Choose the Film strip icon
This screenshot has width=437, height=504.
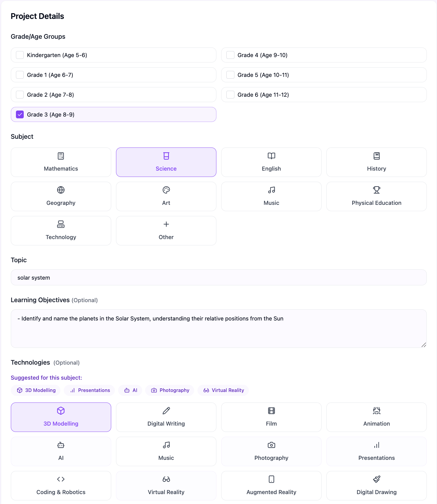point(271,411)
